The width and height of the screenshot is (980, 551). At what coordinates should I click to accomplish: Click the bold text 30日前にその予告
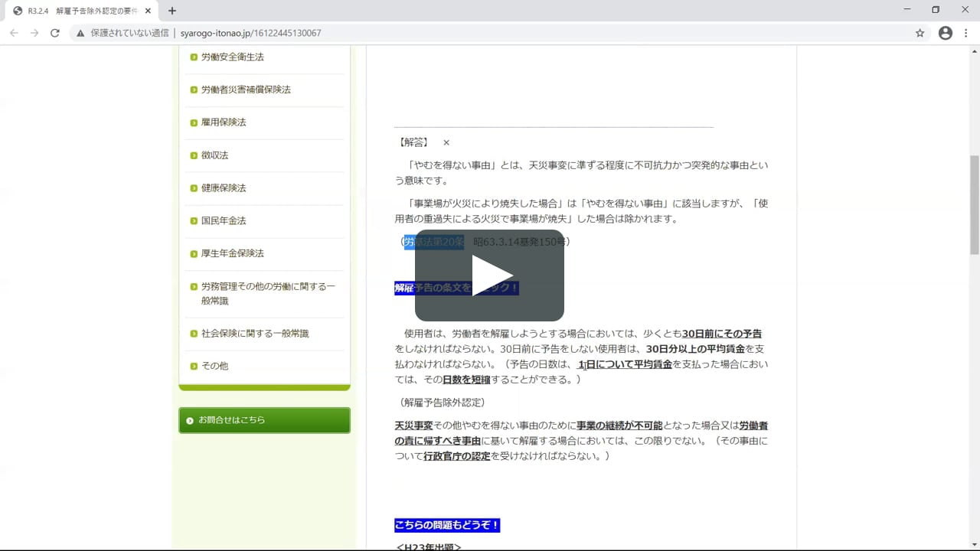tap(722, 334)
